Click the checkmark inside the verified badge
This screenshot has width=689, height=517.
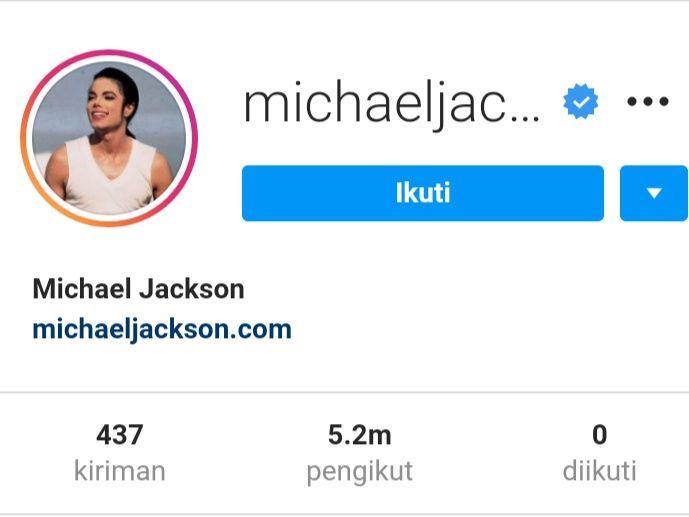tap(581, 102)
